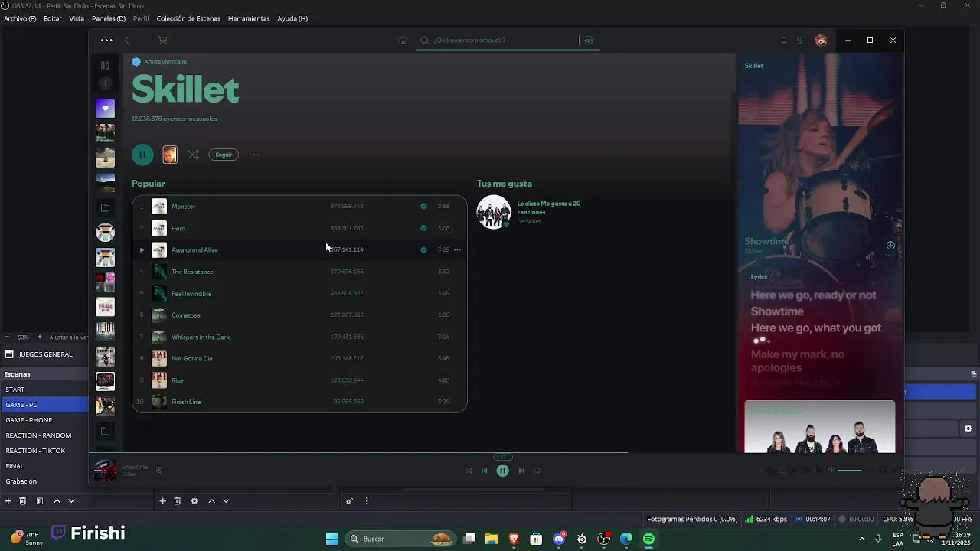Open the now playing Showtime cover thumbnail
Image resolution: width=980 pixels, height=551 pixels.
105,471
